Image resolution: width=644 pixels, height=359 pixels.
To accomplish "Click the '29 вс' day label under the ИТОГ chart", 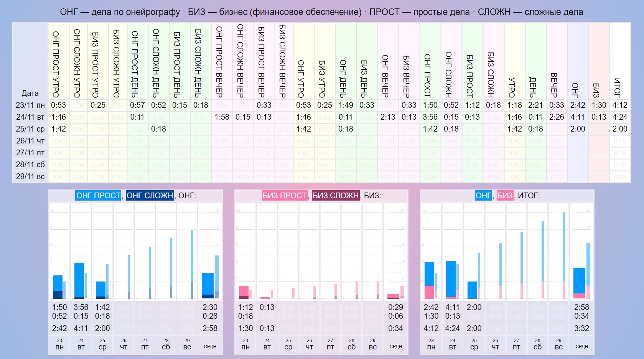I will [x=559, y=344].
